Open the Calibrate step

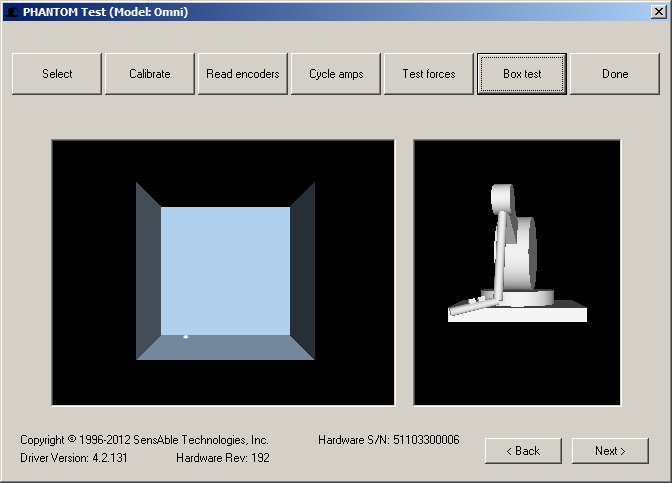[x=150, y=74]
